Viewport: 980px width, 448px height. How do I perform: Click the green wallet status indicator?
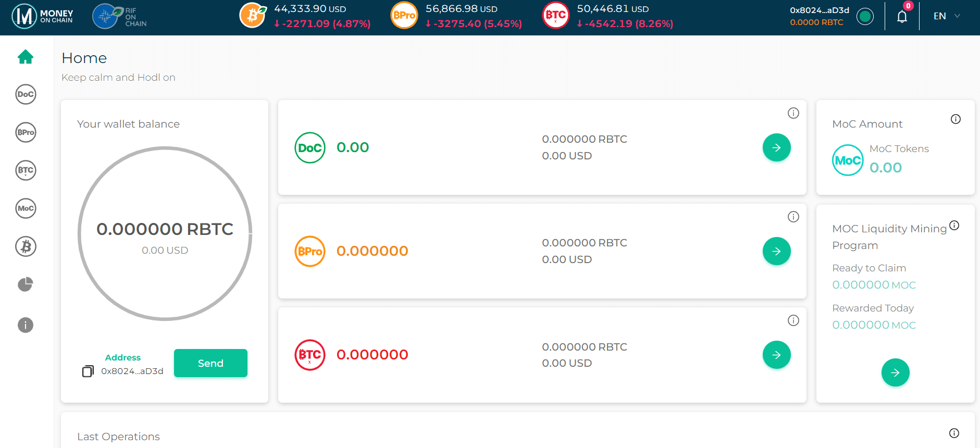(x=865, y=17)
